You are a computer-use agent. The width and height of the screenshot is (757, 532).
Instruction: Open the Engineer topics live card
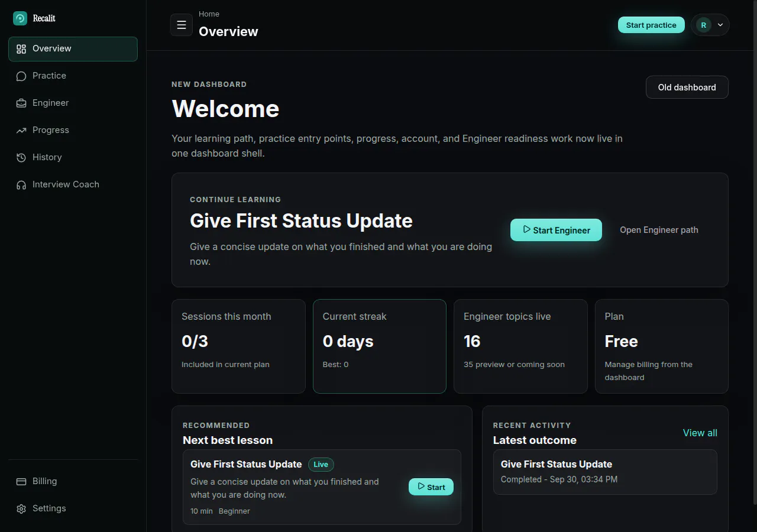520,346
